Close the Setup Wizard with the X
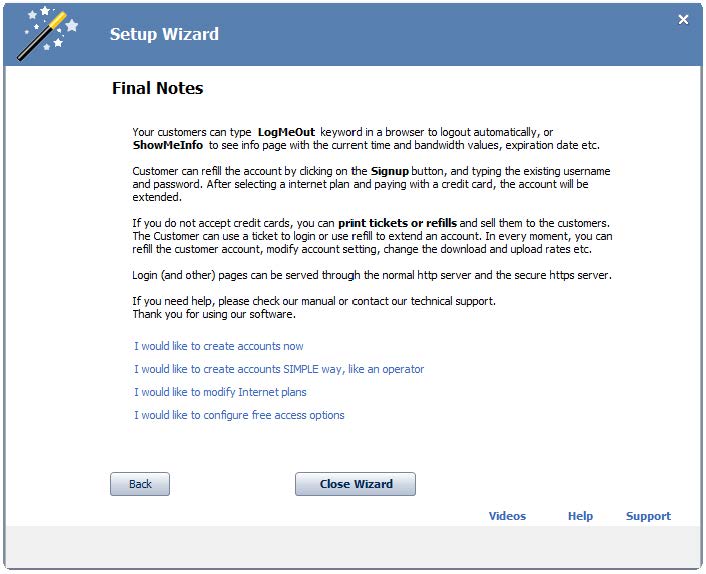Image resolution: width=706 pixels, height=574 pixels. click(683, 19)
